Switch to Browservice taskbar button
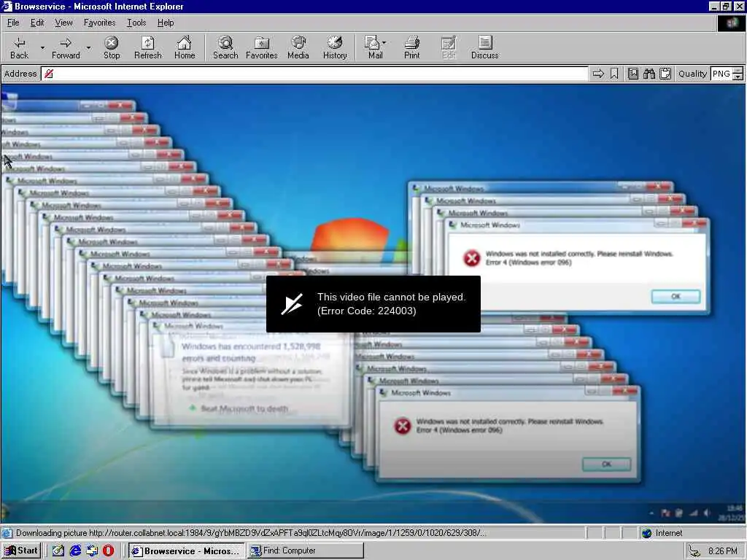This screenshot has width=747, height=560. click(186, 551)
